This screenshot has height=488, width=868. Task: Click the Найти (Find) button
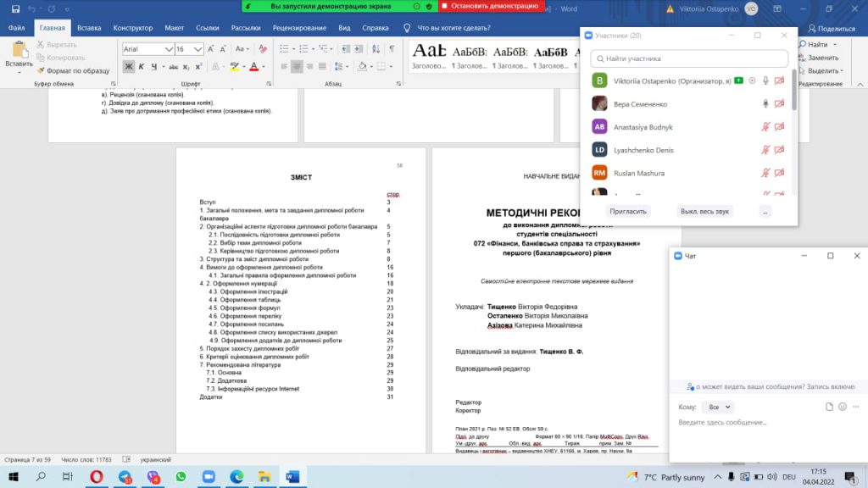818,44
